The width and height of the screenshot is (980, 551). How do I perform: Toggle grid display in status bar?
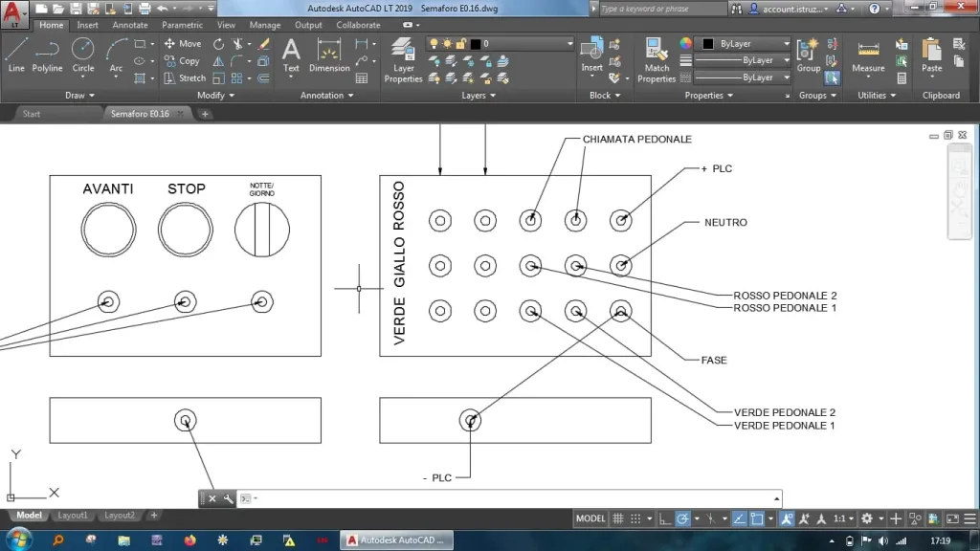point(618,518)
